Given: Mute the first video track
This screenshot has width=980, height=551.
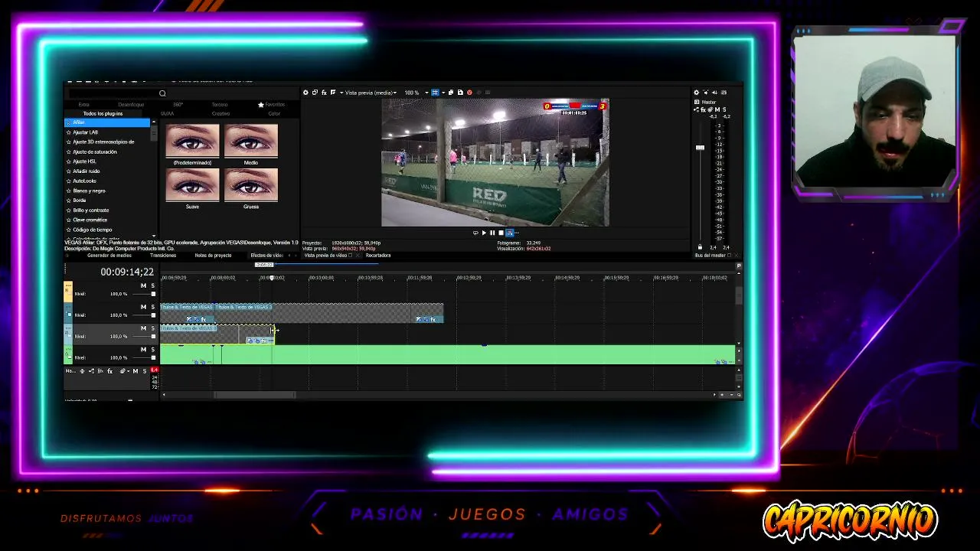Looking at the screenshot, I should (x=143, y=285).
